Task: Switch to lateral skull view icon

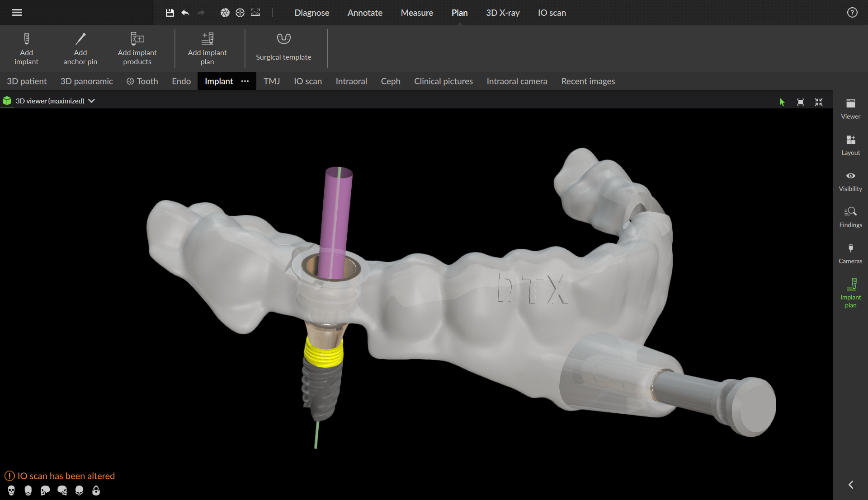Action: tap(45, 491)
